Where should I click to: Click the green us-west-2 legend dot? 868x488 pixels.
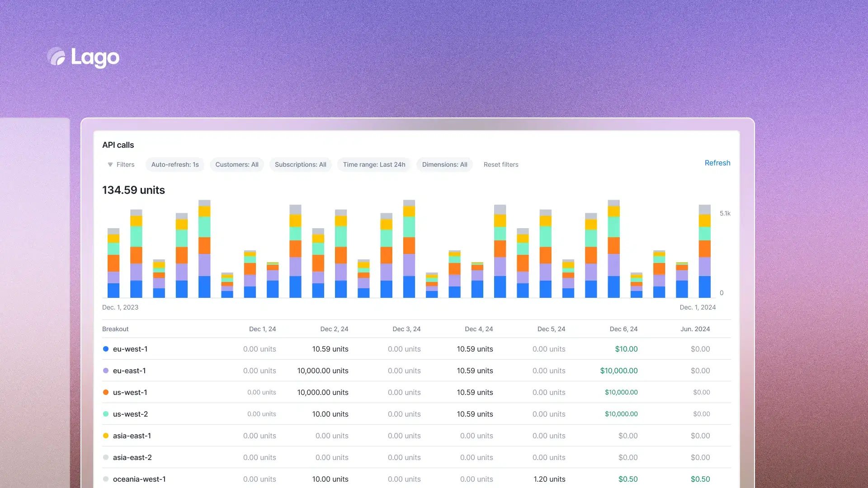[x=106, y=414]
